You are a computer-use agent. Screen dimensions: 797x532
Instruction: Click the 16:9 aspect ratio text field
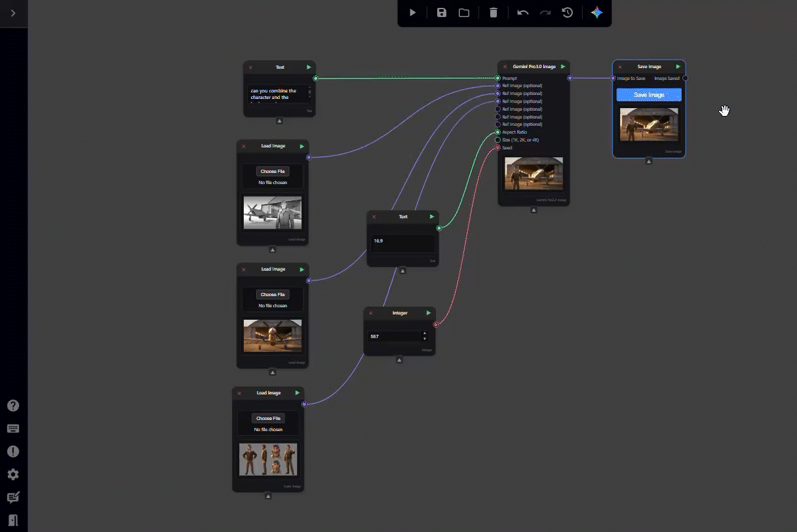[x=402, y=242]
